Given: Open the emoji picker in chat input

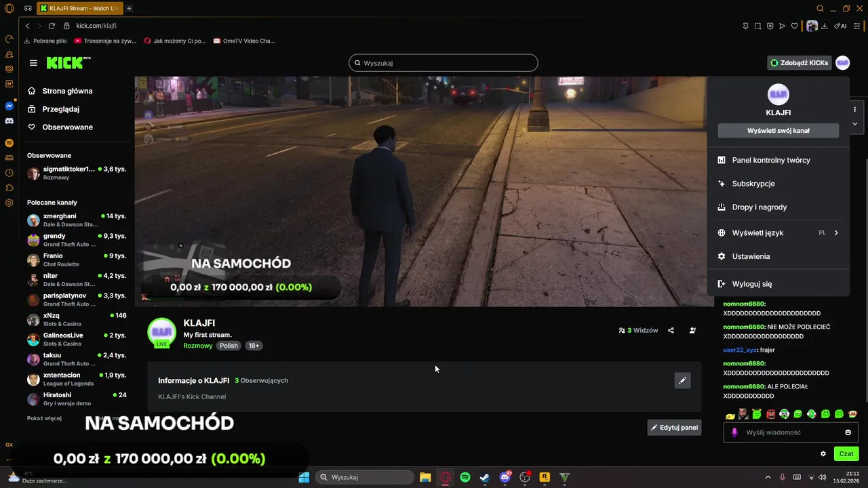Looking at the screenshot, I should (x=848, y=432).
